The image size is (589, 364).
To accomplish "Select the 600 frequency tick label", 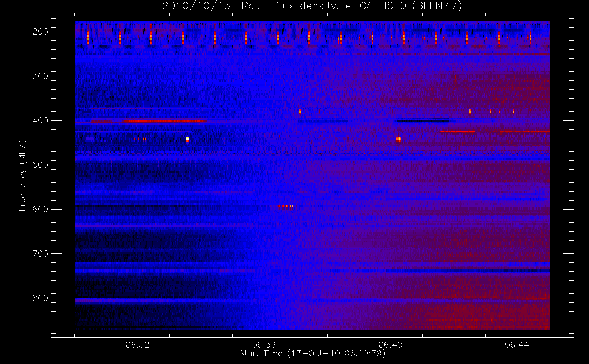I will coord(40,209).
